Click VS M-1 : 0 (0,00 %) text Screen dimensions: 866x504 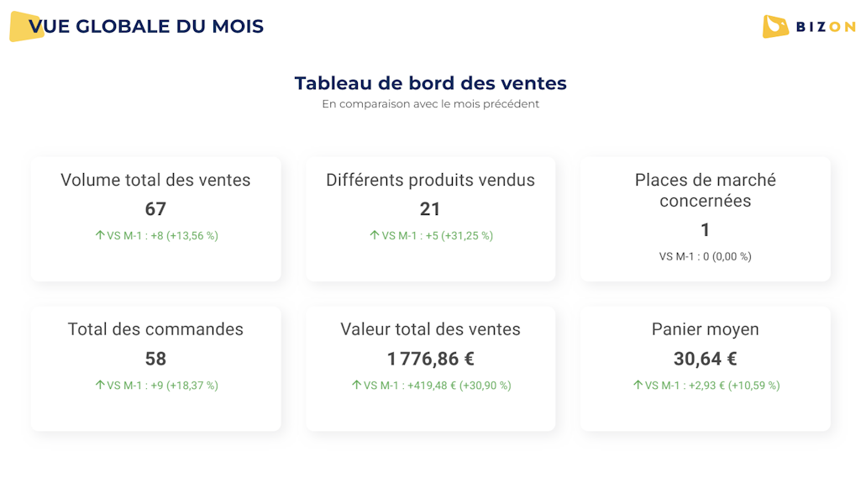(706, 256)
